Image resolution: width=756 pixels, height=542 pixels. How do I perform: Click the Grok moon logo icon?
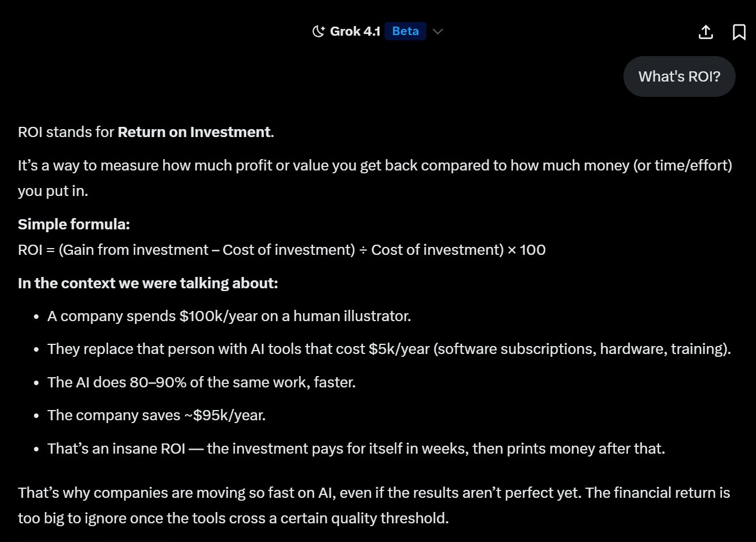318,31
